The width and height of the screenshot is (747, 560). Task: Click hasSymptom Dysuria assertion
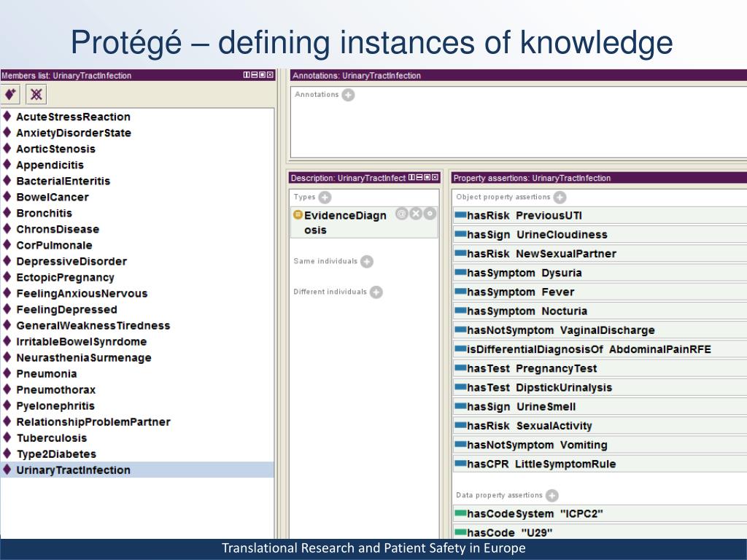pos(600,273)
